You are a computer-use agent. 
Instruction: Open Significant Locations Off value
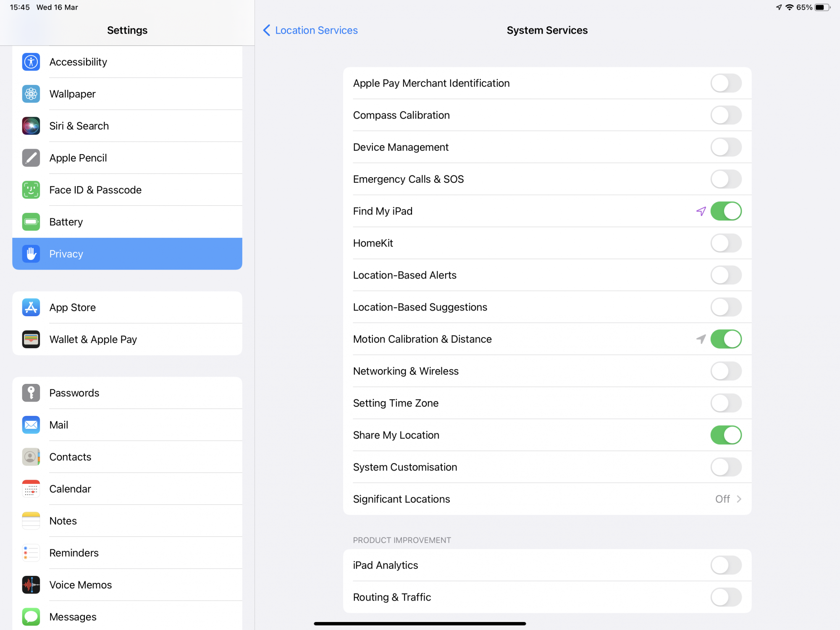722,499
